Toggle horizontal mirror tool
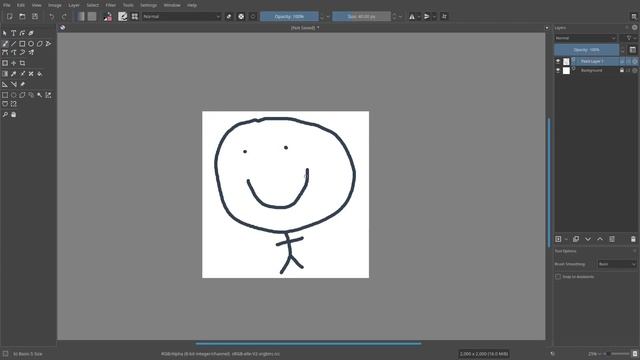 tap(412, 16)
